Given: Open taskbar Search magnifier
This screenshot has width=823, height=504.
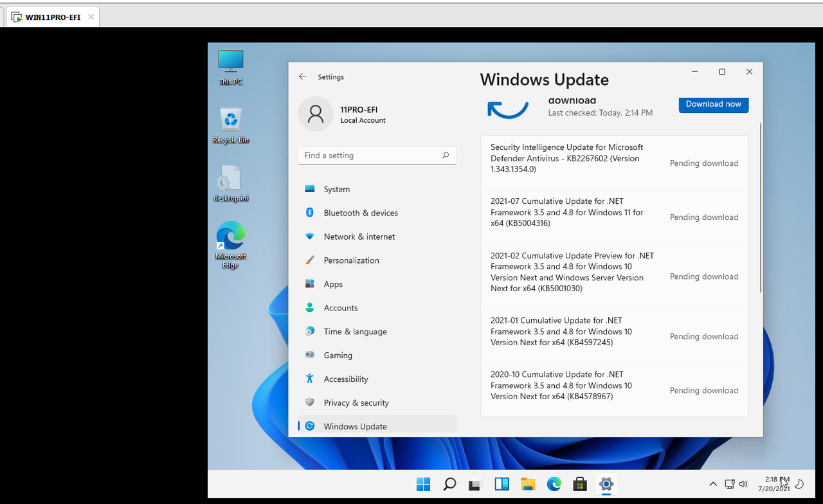Looking at the screenshot, I should [x=449, y=484].
